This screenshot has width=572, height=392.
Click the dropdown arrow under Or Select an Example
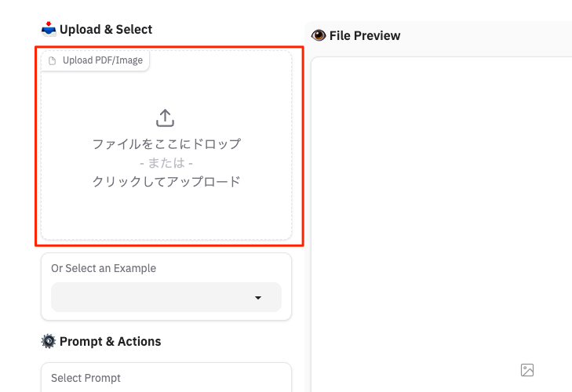(258, 298)
